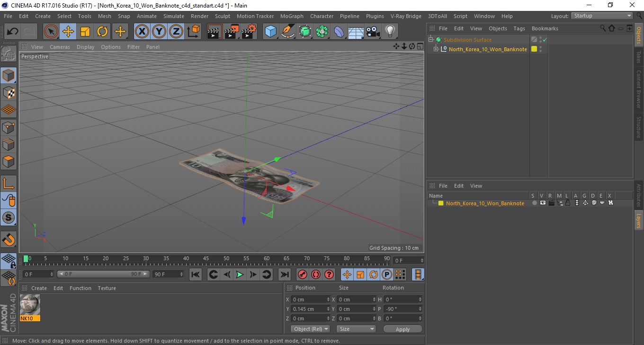Viewport: 644px width, 345px height.
Task: Click the Undo arrow icon
Action: click(x=12, y=32)
